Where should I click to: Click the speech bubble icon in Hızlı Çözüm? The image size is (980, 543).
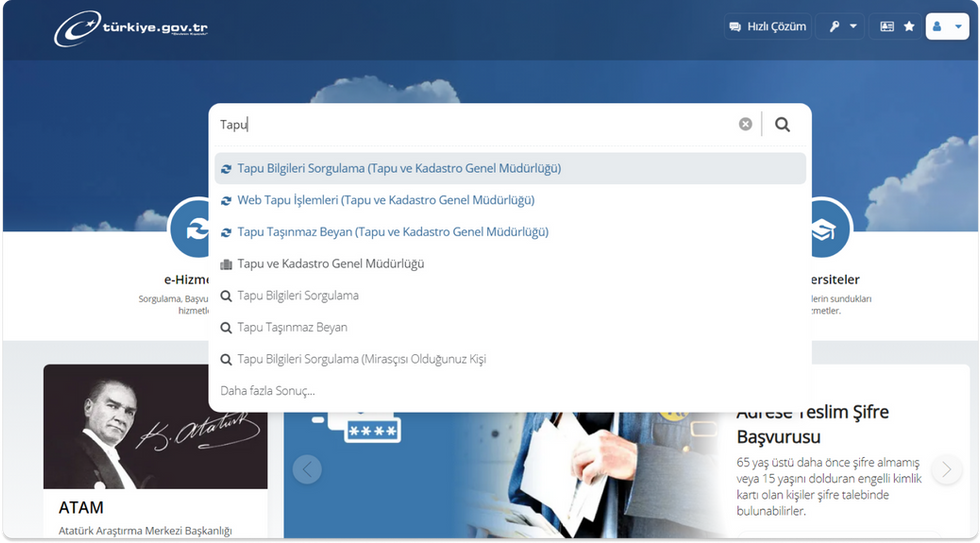(735, 27)
